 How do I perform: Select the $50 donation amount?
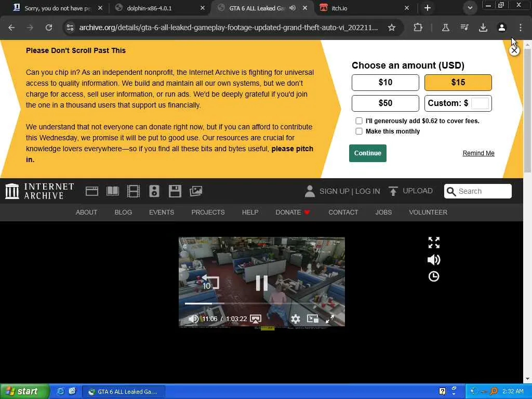(385, 103)
